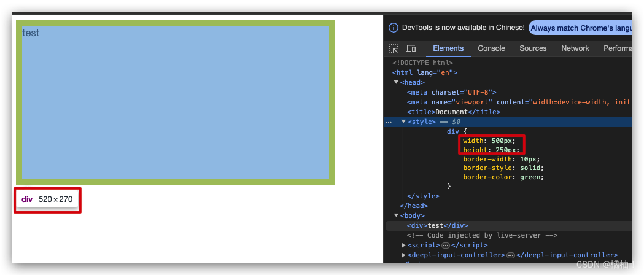This screenshot has width=644, height=275.
Task: Select the meta charset UTF-8 node
Action: [452, 92]
